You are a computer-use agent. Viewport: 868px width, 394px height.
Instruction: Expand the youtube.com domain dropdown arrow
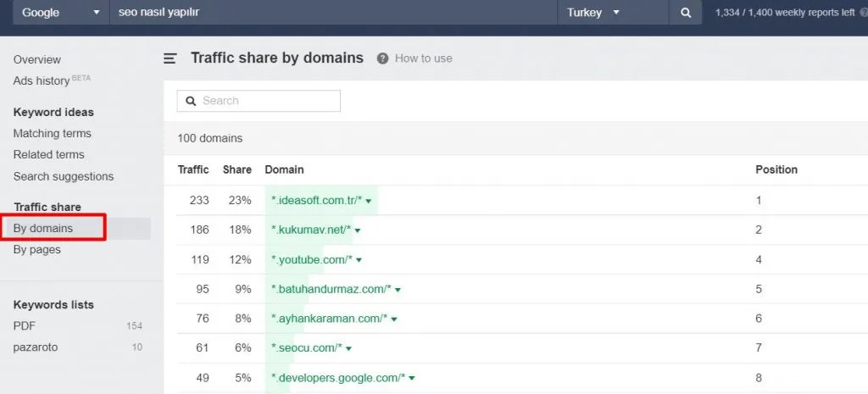click(359, 260)
